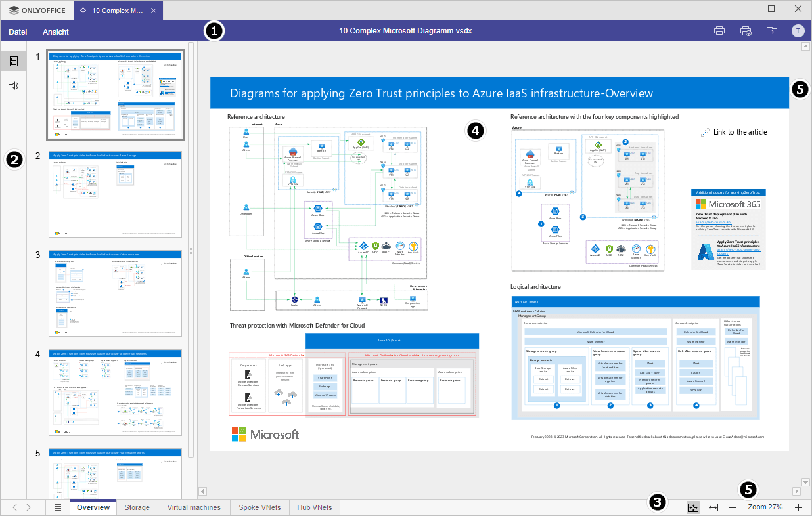
Task: Switch to the Overview sheet tab
Action: tap(93, 507)
